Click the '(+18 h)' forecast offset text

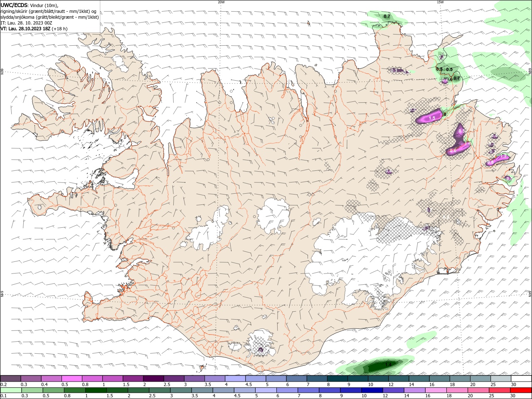pyautogui.click(x=60, y=29)
